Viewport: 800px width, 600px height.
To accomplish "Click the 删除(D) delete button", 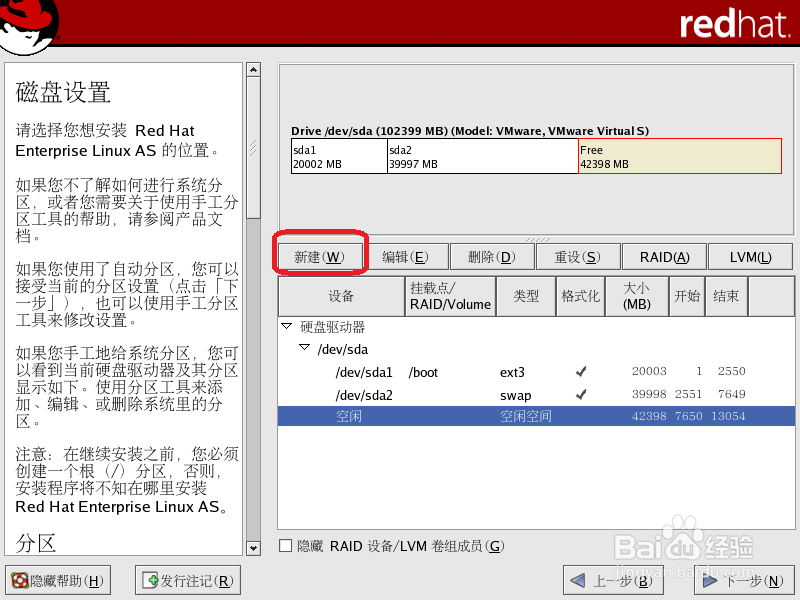I will pyautogui.click(x=492, y=257).
